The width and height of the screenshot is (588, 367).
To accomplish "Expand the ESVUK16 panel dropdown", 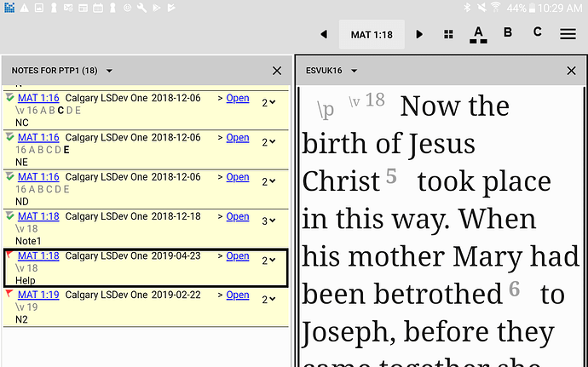I will pos(354,71).
